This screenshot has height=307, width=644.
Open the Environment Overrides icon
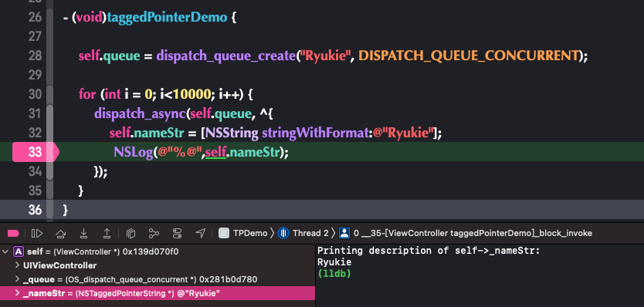click(x=177, y=234)
